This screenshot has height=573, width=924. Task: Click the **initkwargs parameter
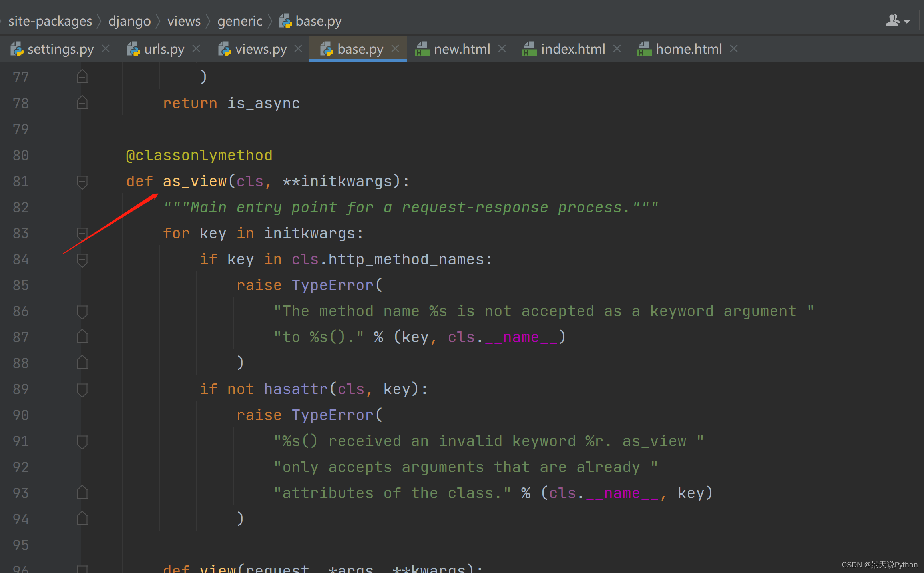(337, 182)
